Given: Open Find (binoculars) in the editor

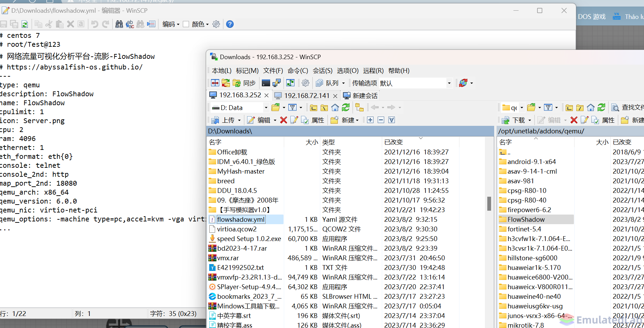Looking at the screenshot, I should point(119,24).
